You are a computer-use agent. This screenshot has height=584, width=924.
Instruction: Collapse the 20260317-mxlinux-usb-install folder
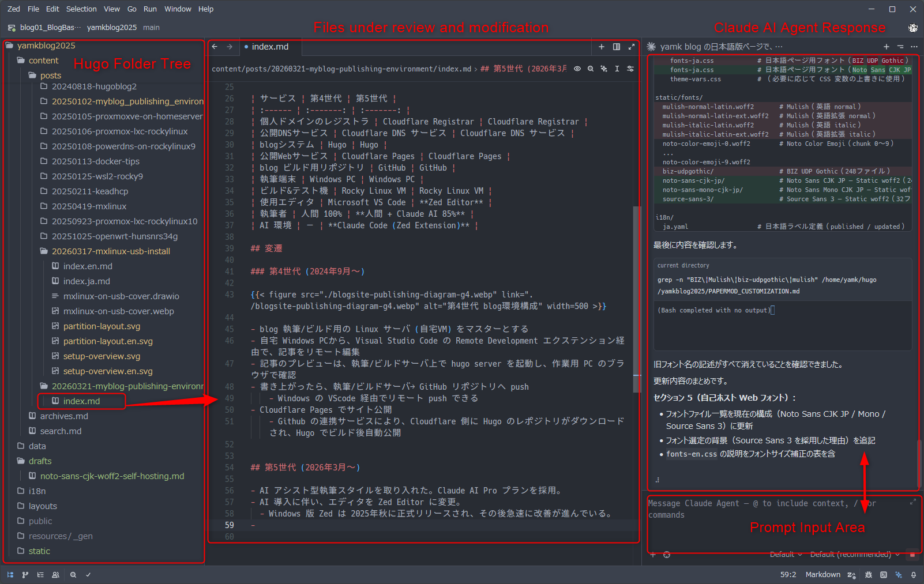(x=111, y=251)
